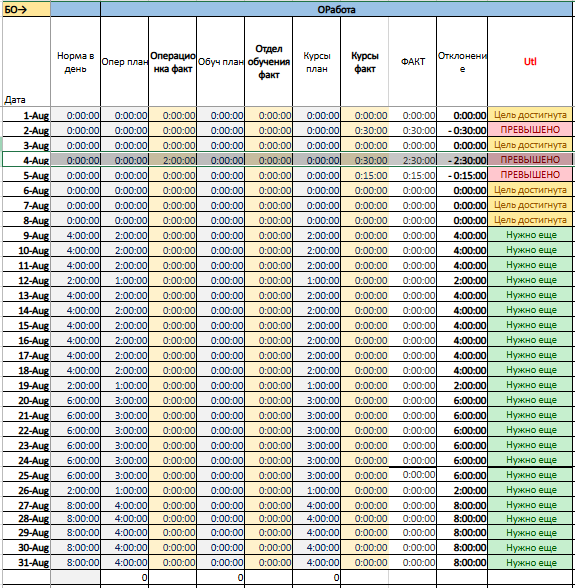
Task: Click ПРЕВЫШЕНО status for 2-Aug
Action: [530, 130]
